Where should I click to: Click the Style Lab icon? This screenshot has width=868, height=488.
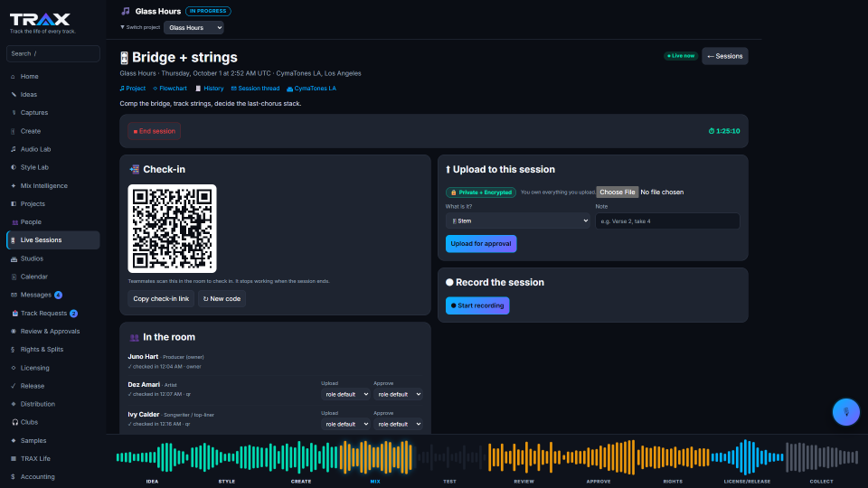(x=14, y=167)
